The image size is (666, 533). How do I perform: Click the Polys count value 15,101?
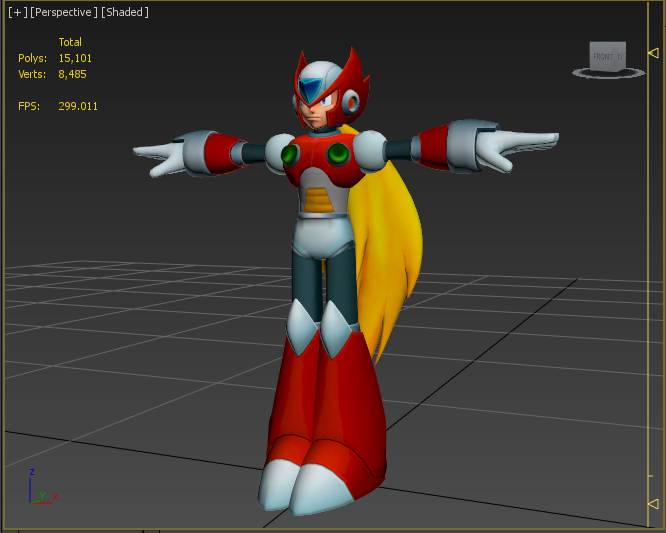tap(75, 58)
